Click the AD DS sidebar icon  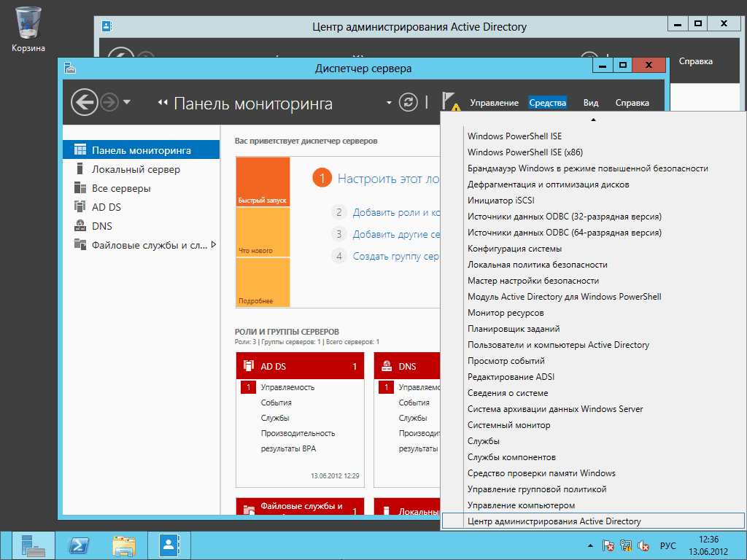(x=80, y=206)
